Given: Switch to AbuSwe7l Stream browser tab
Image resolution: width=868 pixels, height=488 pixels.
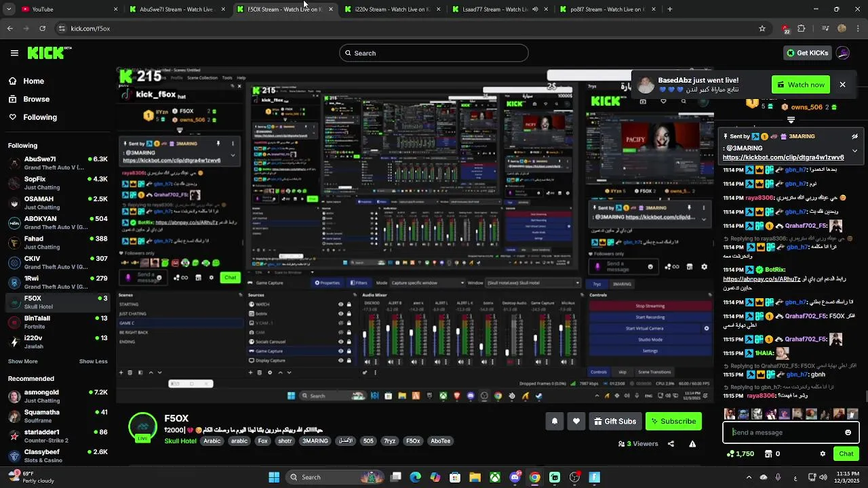Looking at the screenshot, I should coord(176,9).
